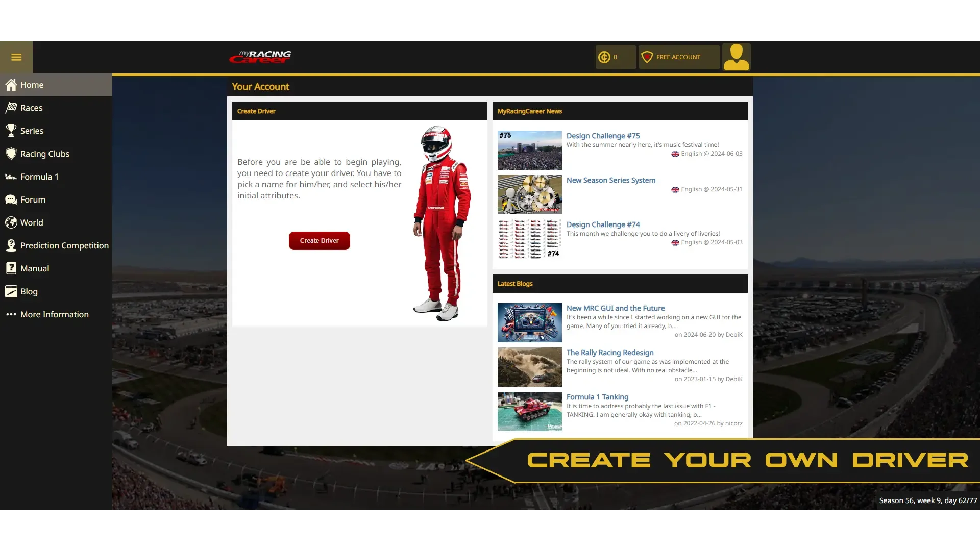Screen dimensions: 980x551
Task: Click the Racing Clubs shield icon
Action: pos(11,154)
